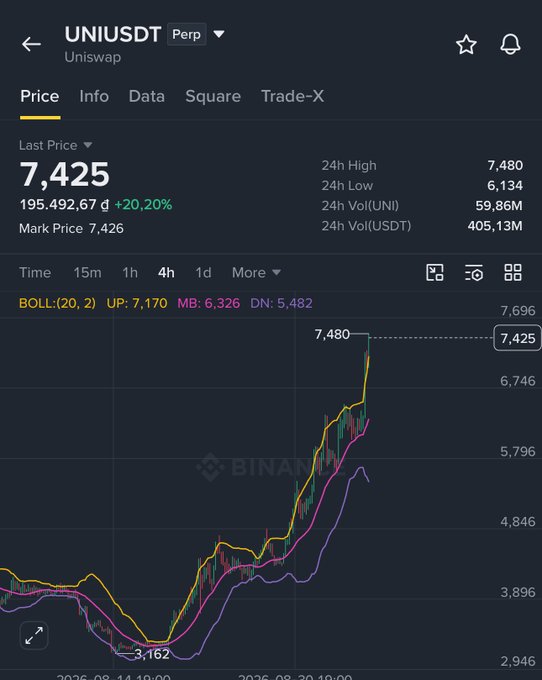Tap the back arrow icon
542x680 pixels.
[31, 44]
